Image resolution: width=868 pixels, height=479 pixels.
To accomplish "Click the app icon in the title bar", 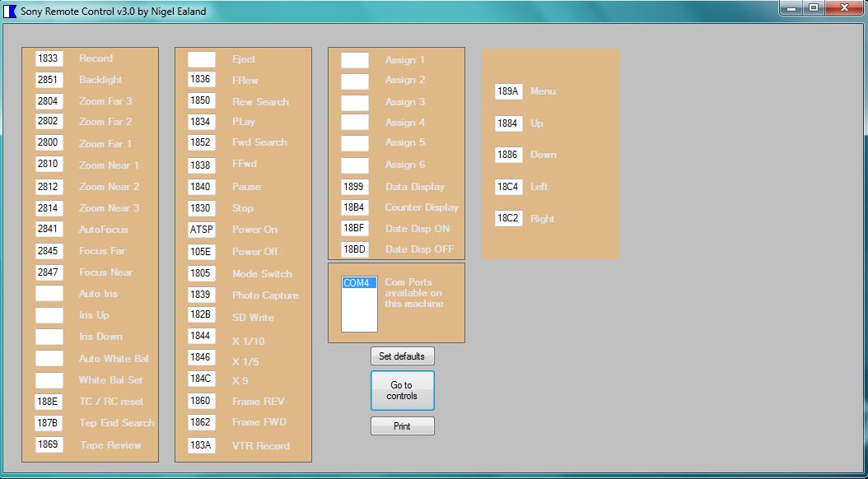I will click(10, 11).
